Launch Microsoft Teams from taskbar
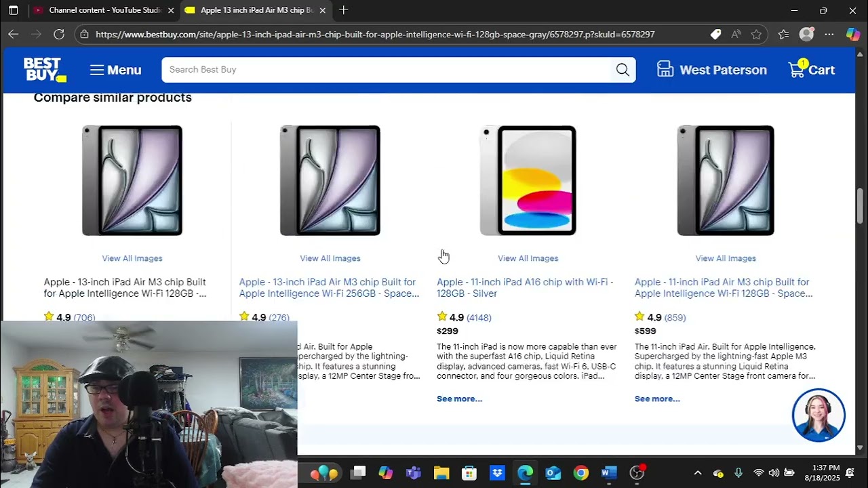This screenshot has width=868, height=488. 414,472
